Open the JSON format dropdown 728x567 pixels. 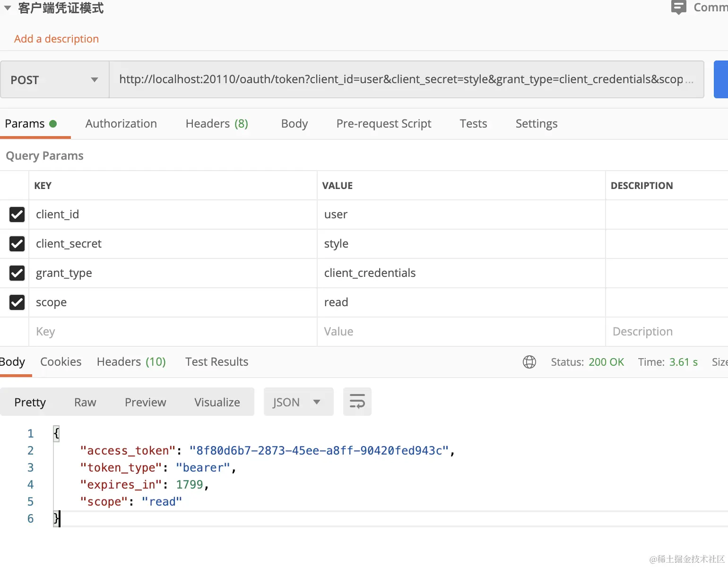298,402
